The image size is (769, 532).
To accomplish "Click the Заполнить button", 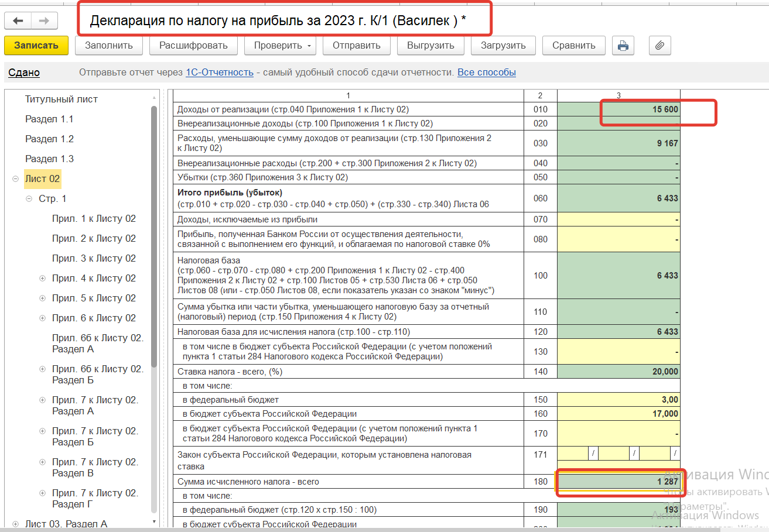I will [x=109, y=45].
